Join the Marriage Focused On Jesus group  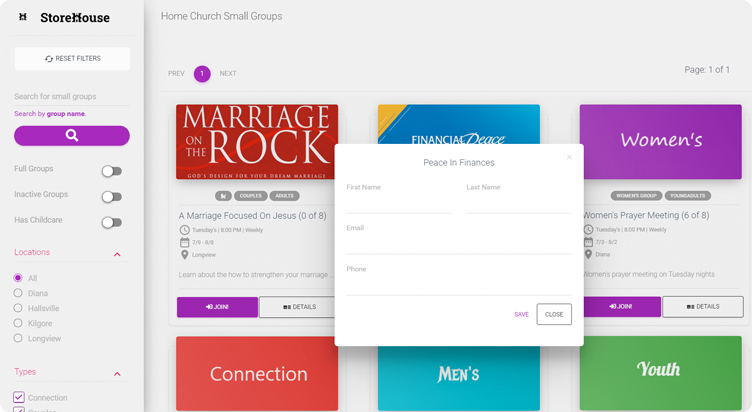tap(217, 307)
